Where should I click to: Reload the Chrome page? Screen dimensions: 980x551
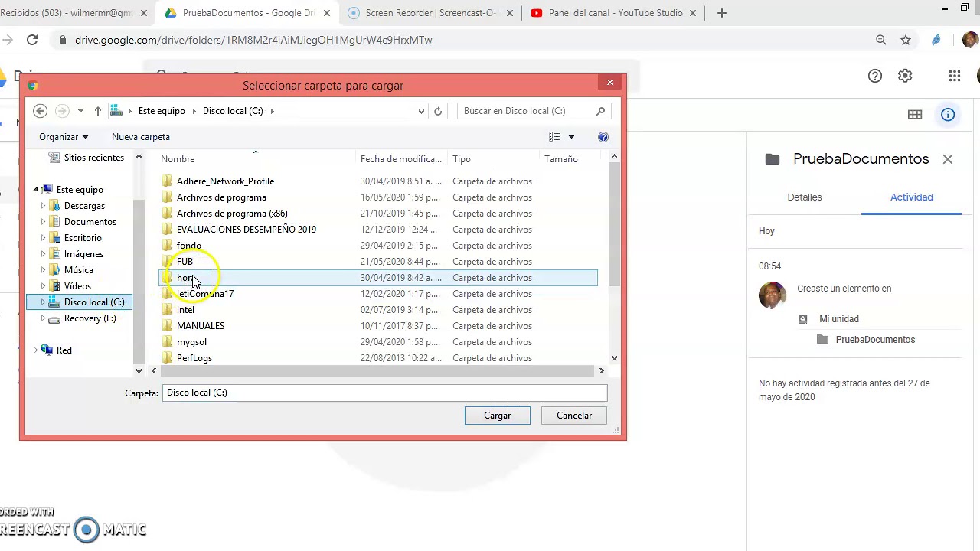click(x=32, y=40)
